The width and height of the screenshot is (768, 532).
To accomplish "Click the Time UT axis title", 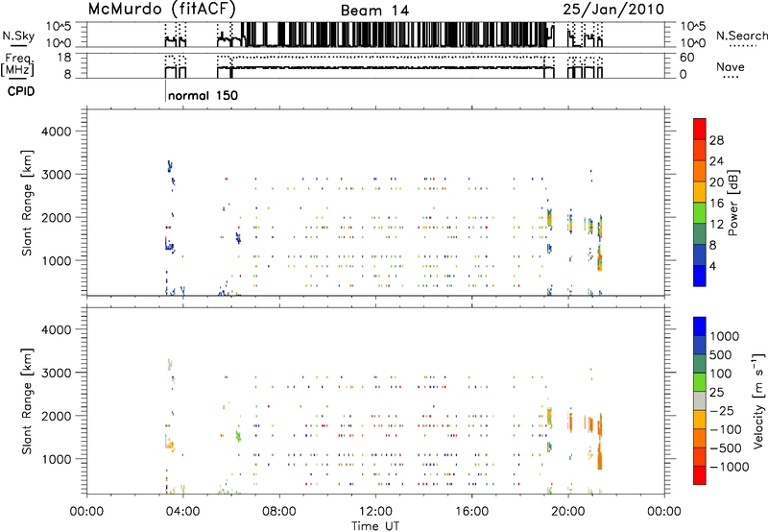I will (x=375, y=526).
